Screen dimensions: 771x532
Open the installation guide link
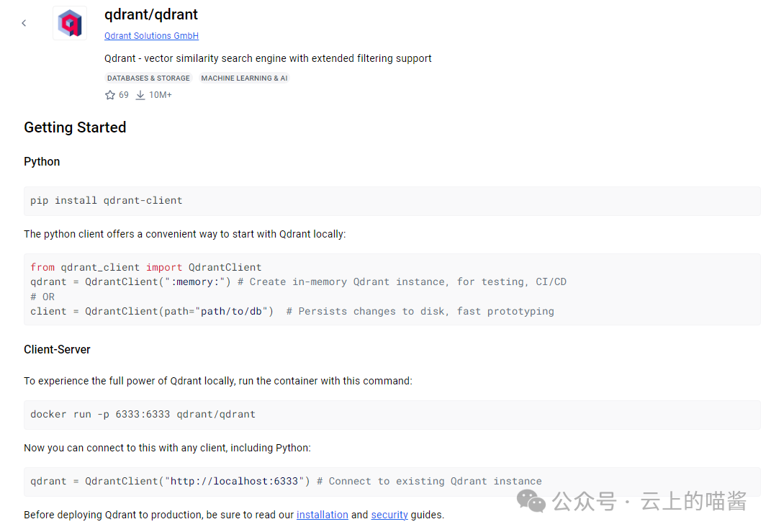(x=322, y=515)
